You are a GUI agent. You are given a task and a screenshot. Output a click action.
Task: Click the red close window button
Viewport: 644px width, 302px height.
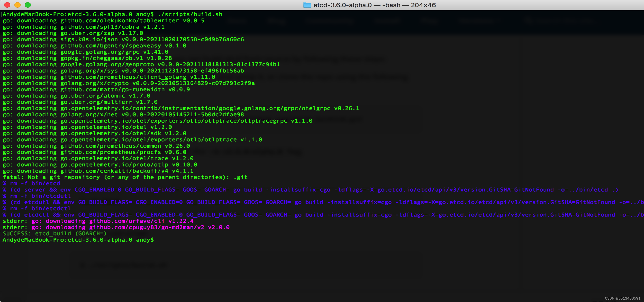(7, 4)
